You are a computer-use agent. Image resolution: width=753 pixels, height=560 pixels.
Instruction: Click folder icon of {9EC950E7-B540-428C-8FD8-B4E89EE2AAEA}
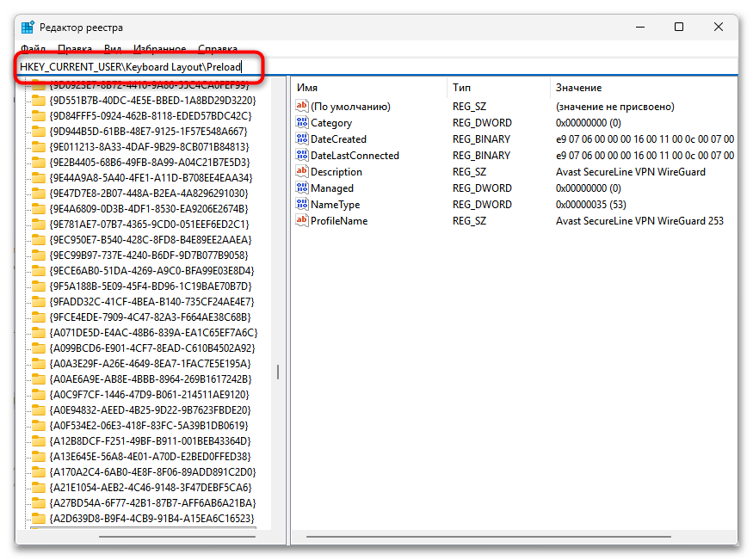coord(39,239)
